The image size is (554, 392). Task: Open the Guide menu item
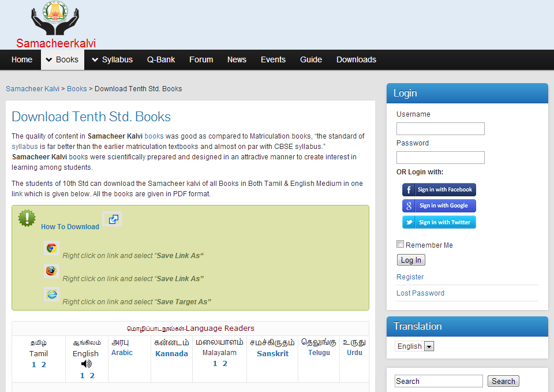pyautogui.click(x=311, y=59)
